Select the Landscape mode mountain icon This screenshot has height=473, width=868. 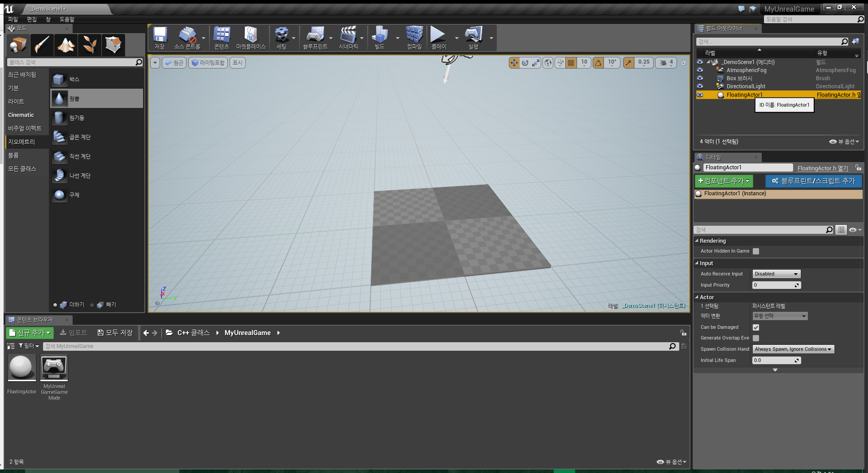coord(66,45)
